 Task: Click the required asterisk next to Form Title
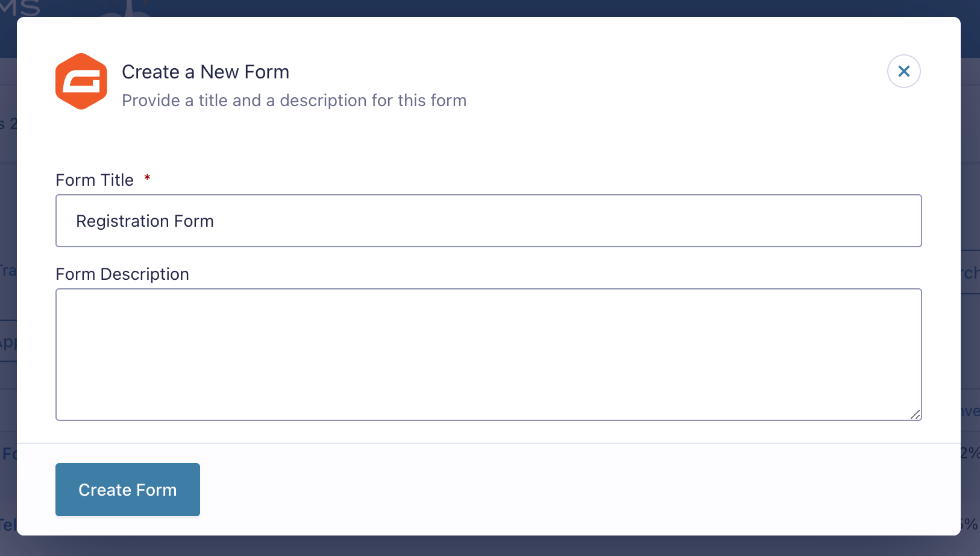[147, 178]
